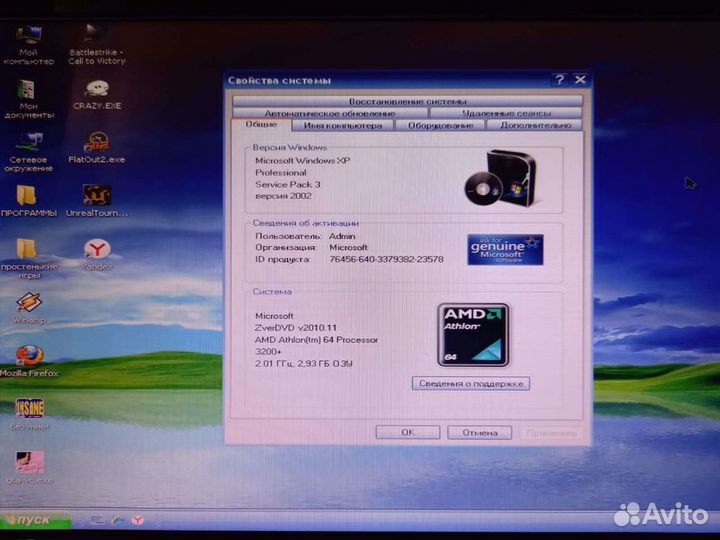Open the My Computer desktop icon
The image size is (720, 540).
28,45
